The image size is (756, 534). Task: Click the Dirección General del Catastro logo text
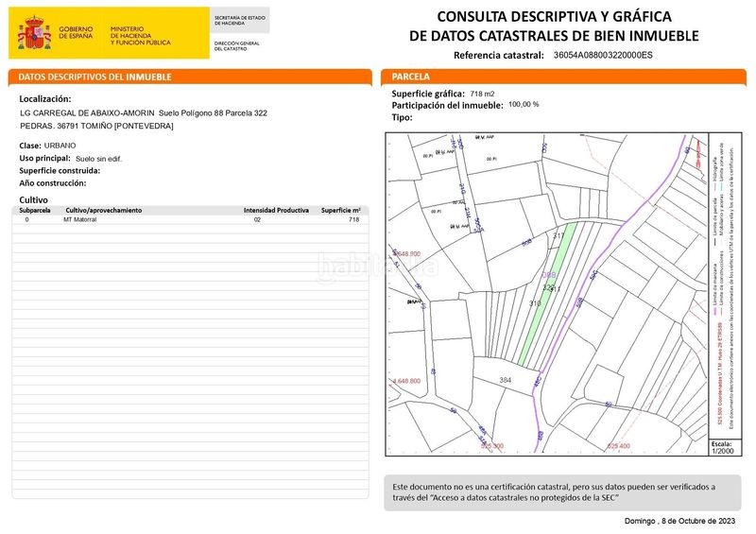tap(237, 45)
